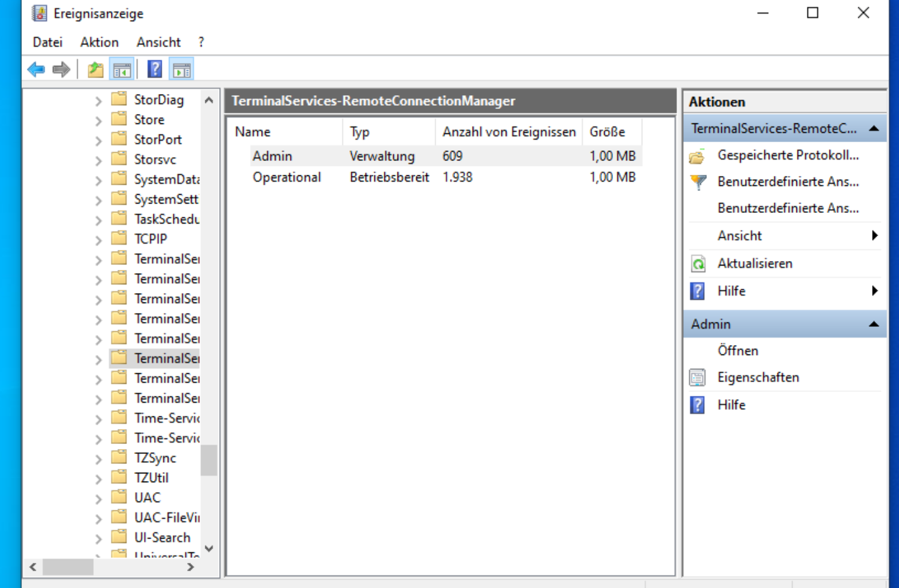Click the Benutzerdefinierte Ans... action without an icon

788,208
